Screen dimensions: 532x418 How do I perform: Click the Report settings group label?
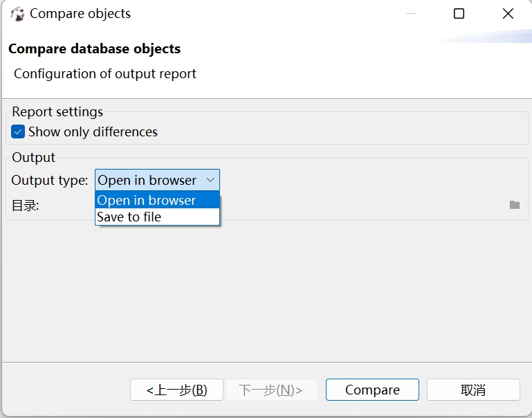click(x=57, y=112)
